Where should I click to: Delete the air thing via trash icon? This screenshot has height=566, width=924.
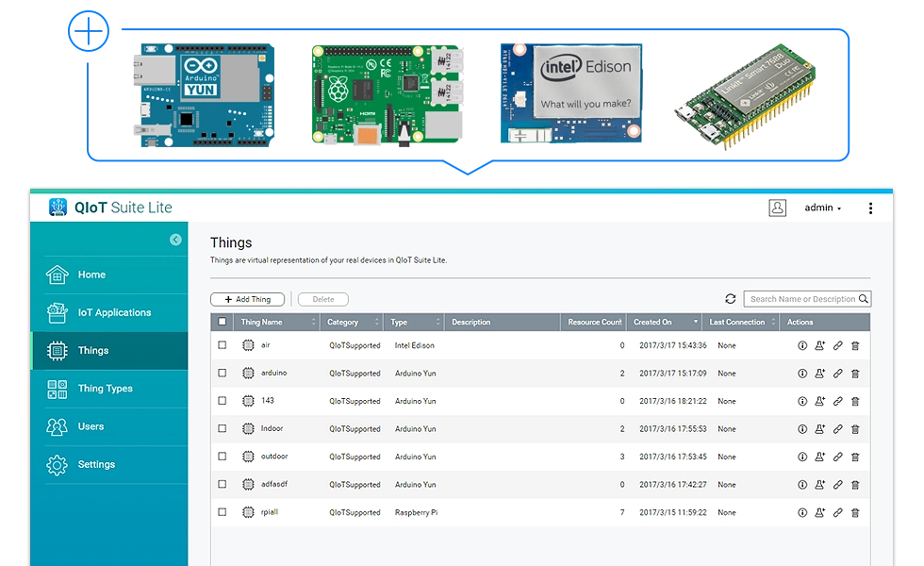click(x=855, y=345)
